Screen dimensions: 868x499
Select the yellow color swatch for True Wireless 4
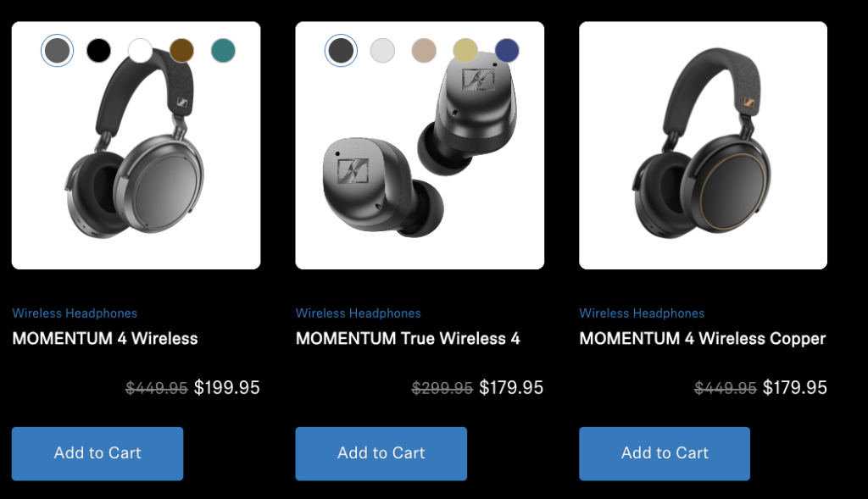pyautogui.click(x=465, y=50)
